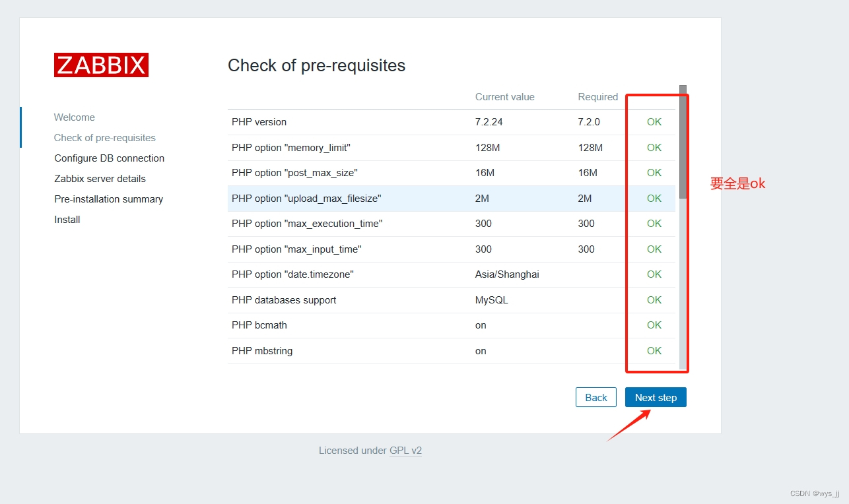This screenshot has height=504, width=849.
Task: Click PHP option "date.timezone" row label
Action: (x=293, y=274)
